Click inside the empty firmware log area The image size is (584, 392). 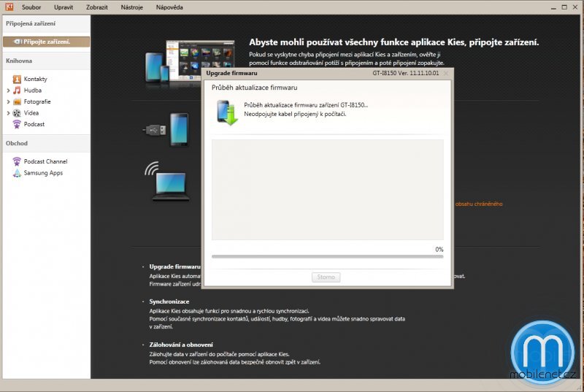327,190
